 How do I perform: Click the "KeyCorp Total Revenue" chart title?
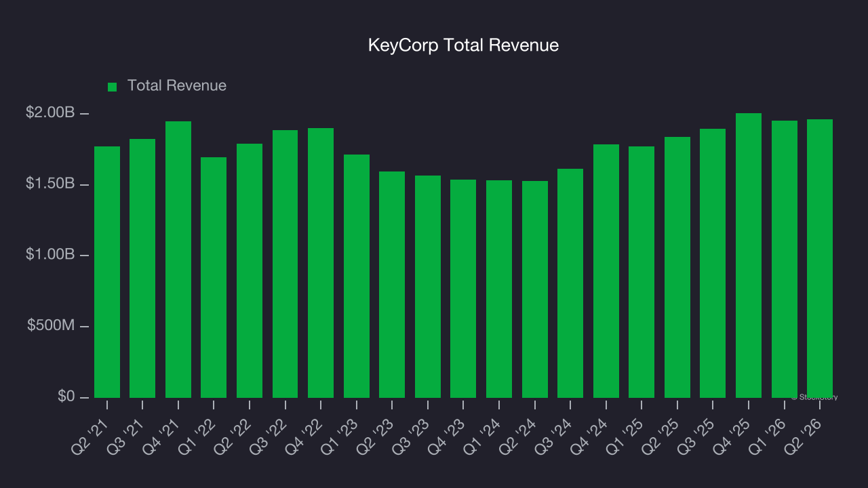click(463, 45)
